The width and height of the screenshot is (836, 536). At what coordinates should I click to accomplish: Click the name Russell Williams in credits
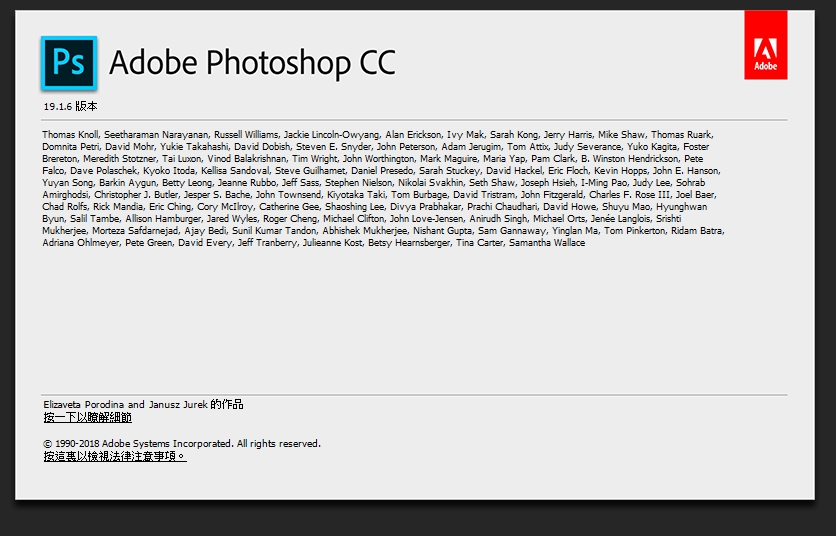tap(246, 134)
